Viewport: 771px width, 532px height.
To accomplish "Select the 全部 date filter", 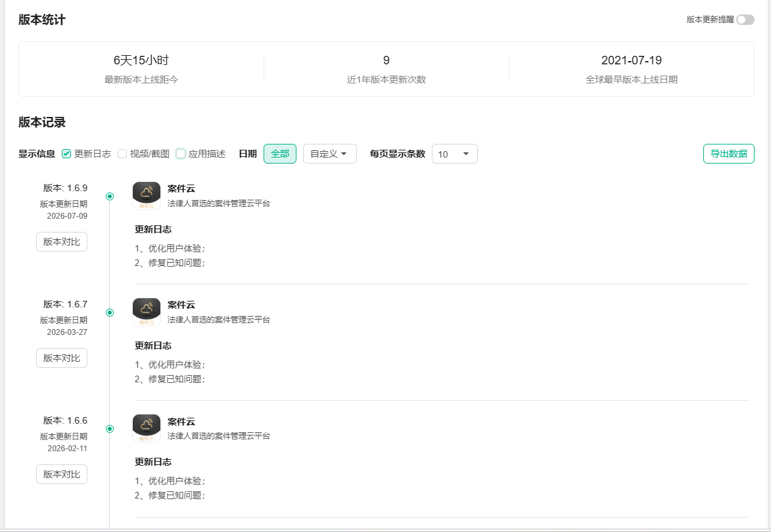I will click(x=280, y=154).
